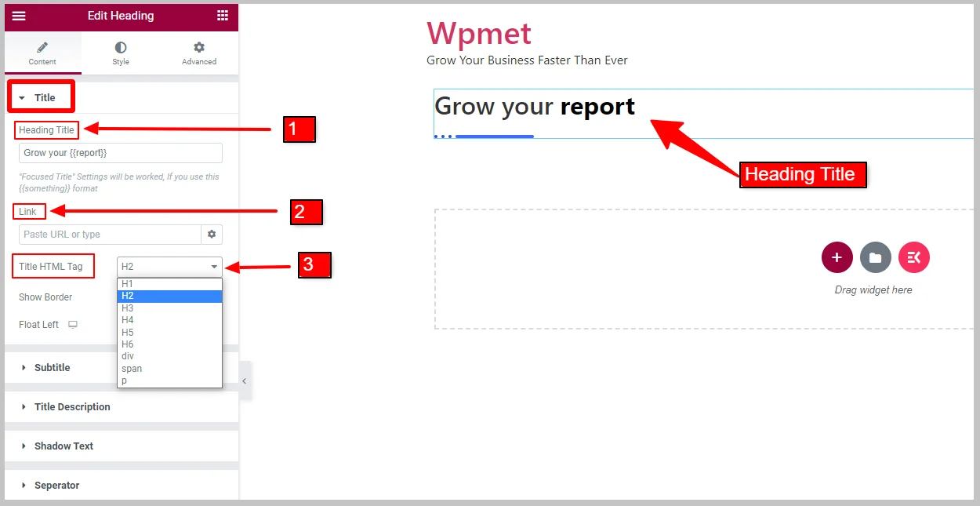980x506 pixels.
Task: Switch to the Style tab
Action: [x=121, y=53]
